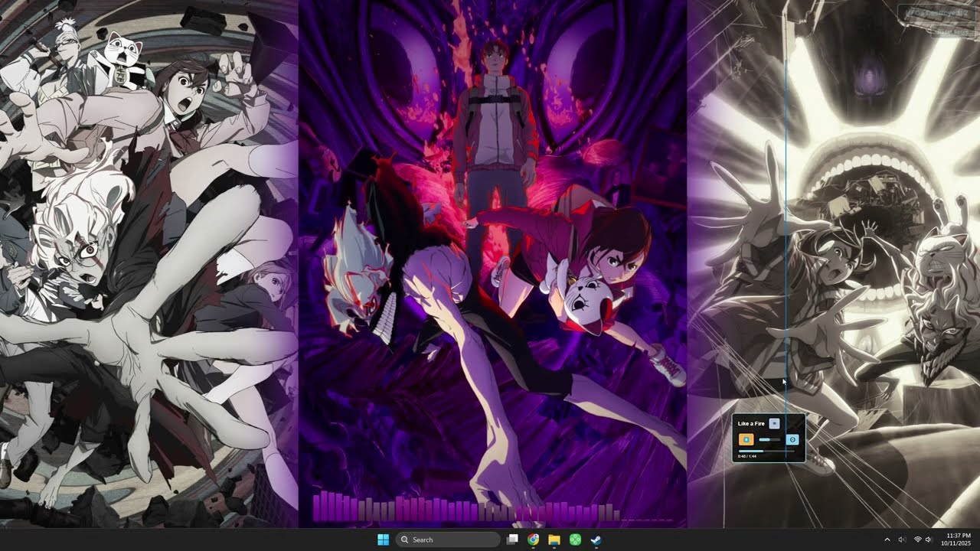Open File Explorer from the taskbar
The image size is (980, 551).
(x=554, y=540)
